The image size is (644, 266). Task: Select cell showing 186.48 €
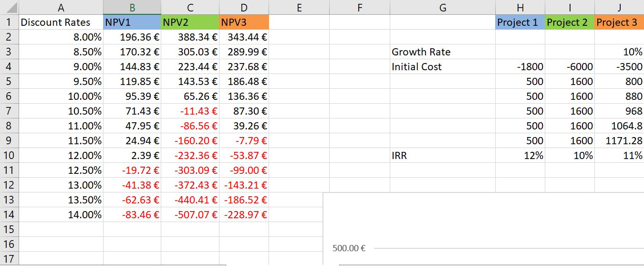click(244, 81)
